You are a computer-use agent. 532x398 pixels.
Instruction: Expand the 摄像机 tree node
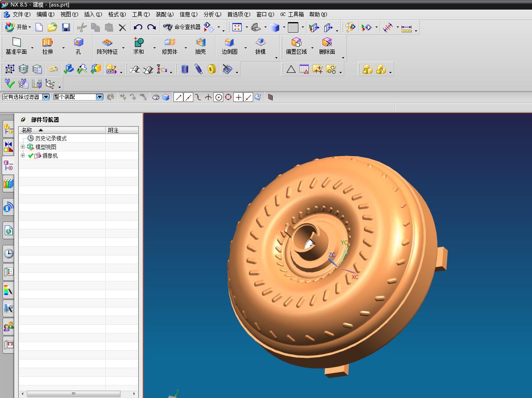(23, 156)
